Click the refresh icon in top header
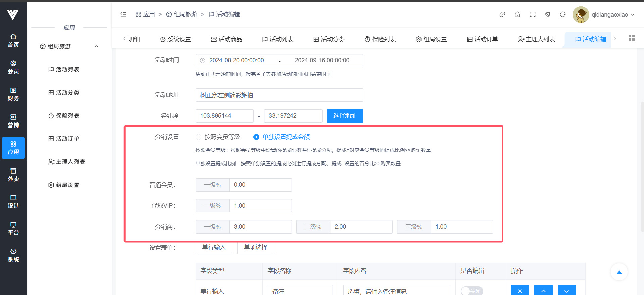The width and height of the screenshot is (644, 295). pos(562,14)
